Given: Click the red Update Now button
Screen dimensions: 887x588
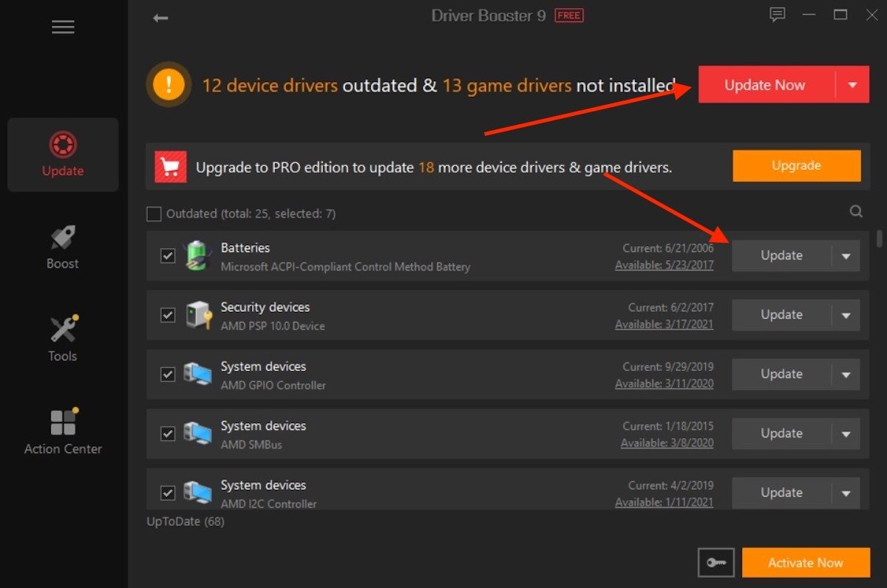Looking at the screenshot, I should coord(767,85).
